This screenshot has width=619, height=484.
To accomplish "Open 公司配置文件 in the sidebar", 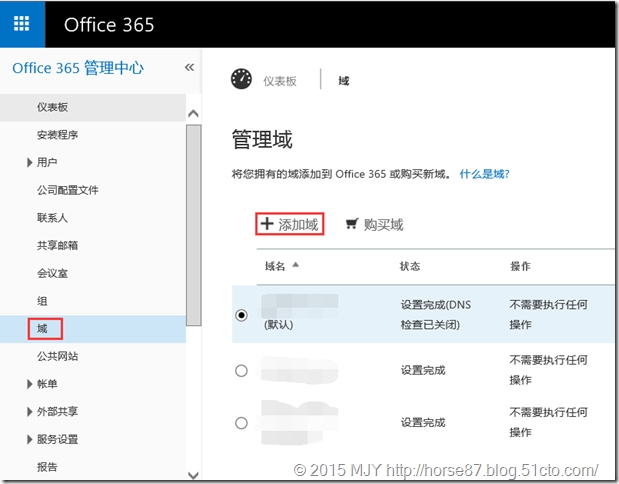I will pyautogui.click(x=68, y=190).
